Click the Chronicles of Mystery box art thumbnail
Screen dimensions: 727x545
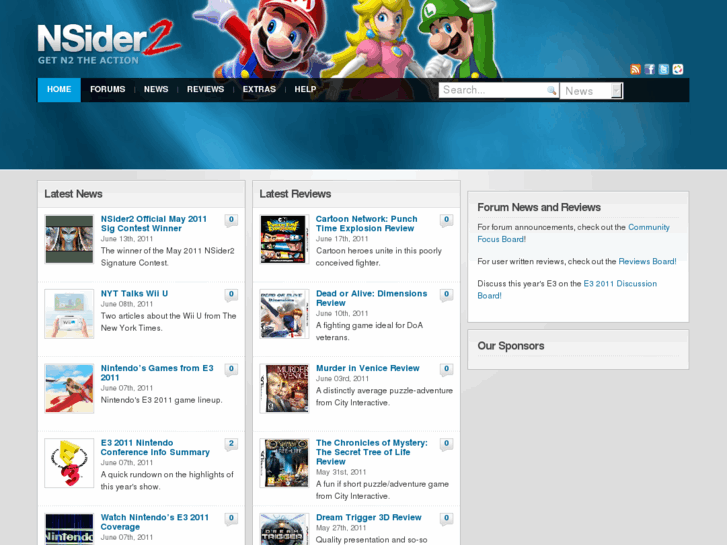[x=284, y=463]
